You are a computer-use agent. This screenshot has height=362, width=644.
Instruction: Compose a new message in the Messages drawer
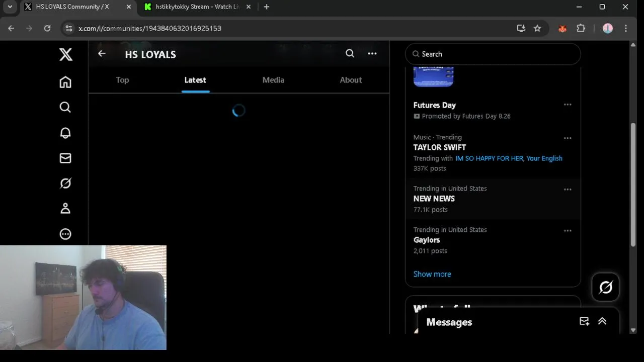click(x=584, y=321)
